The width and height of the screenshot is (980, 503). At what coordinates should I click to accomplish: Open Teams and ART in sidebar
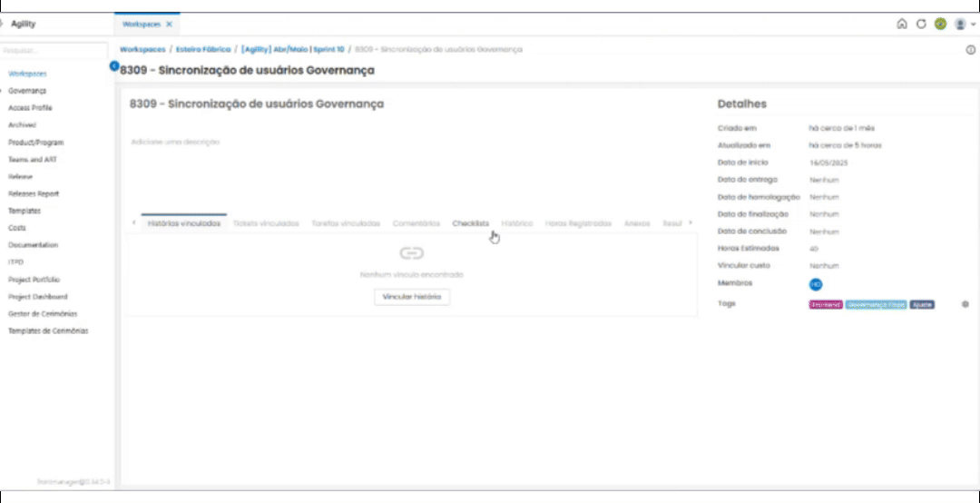(33, 160)
